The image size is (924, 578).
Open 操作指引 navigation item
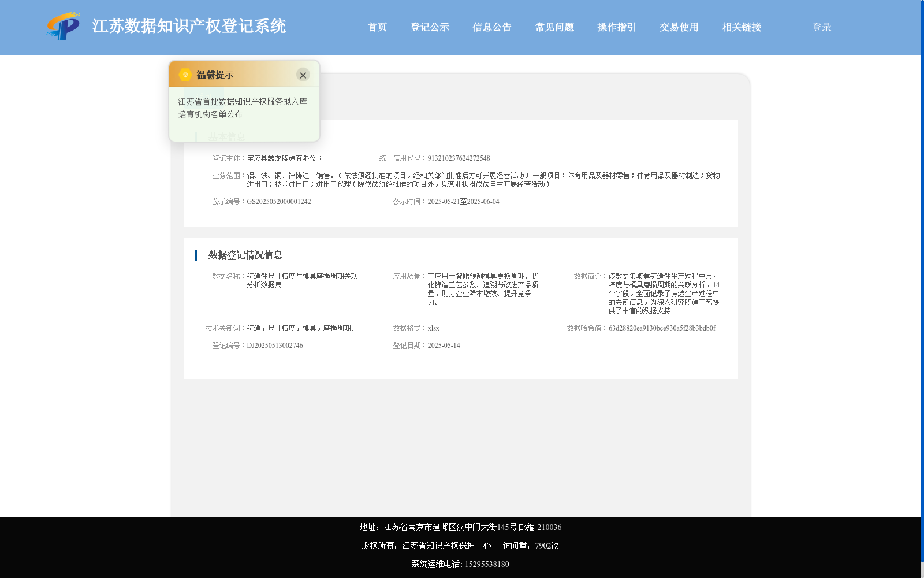(x=617, y=27)
